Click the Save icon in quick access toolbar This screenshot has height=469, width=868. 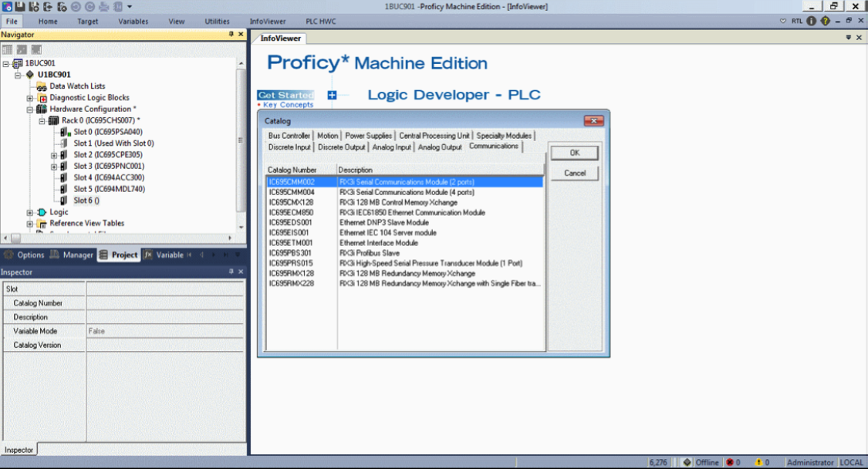click(21, 7)
